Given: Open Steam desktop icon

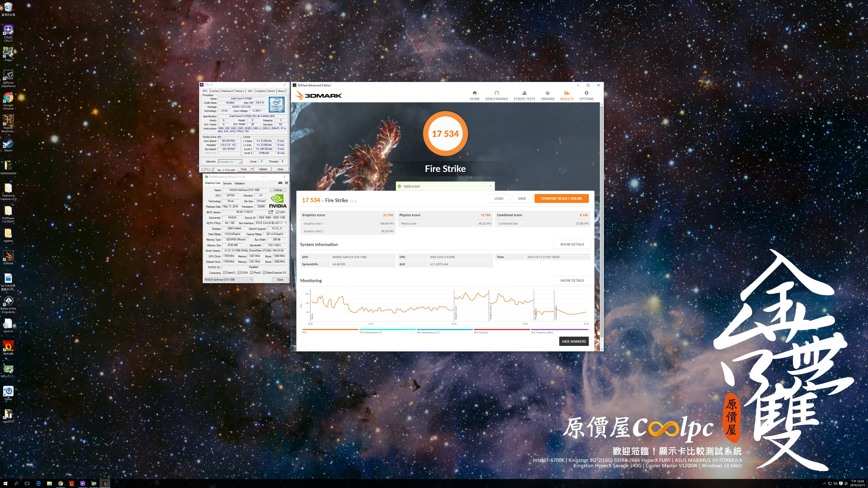Looking at the screenshot, I should 8,145.
